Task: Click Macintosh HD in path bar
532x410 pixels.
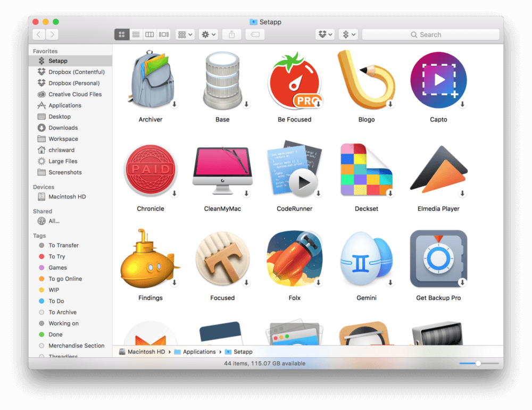Action: tap(142, 352)
